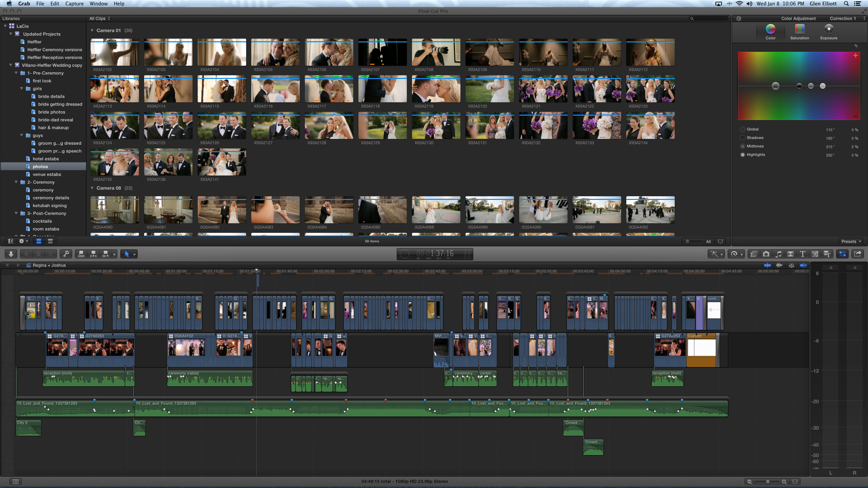Viewport: 868px width, 488px height.
Task: Toggle timeline snapping
Action: (803, 265)
